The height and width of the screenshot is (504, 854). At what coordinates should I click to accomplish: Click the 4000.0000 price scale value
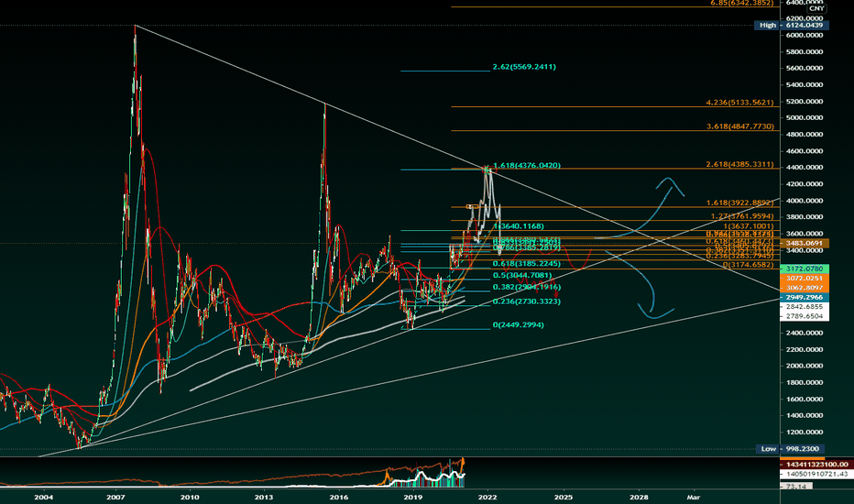[804, 201]
